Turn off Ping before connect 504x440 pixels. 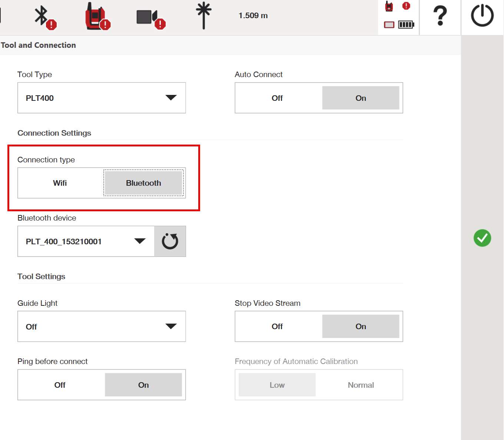click(x=60, y=385)
